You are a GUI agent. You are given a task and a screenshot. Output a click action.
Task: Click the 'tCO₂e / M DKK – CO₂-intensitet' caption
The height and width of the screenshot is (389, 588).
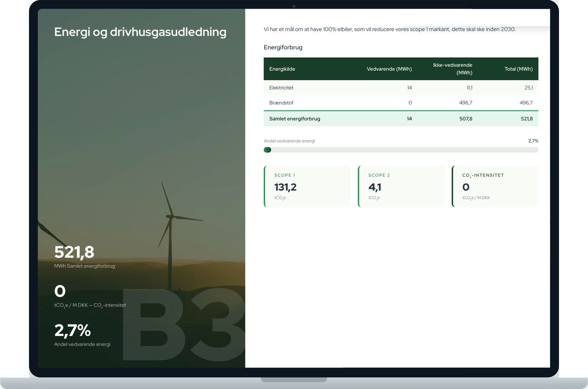(90, 305)
